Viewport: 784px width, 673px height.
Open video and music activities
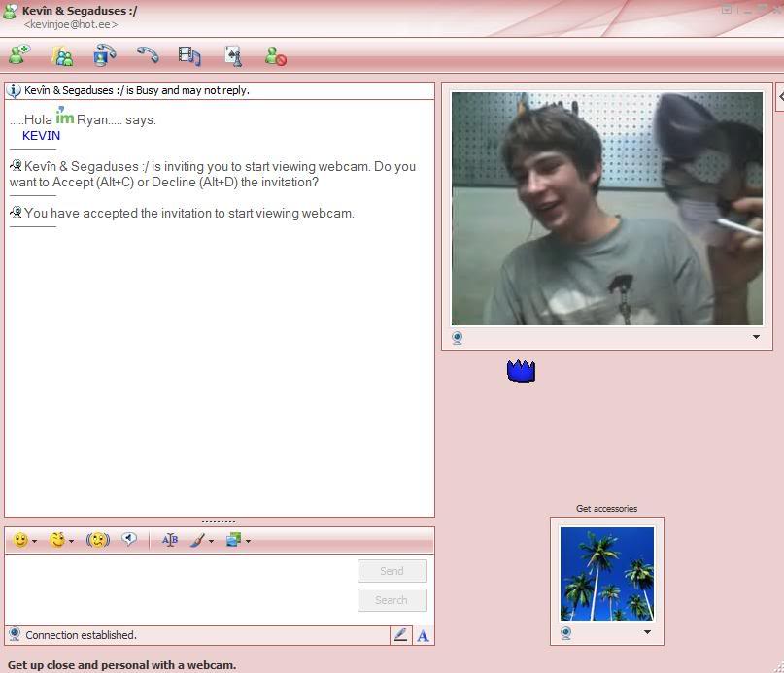pos(189,55)
